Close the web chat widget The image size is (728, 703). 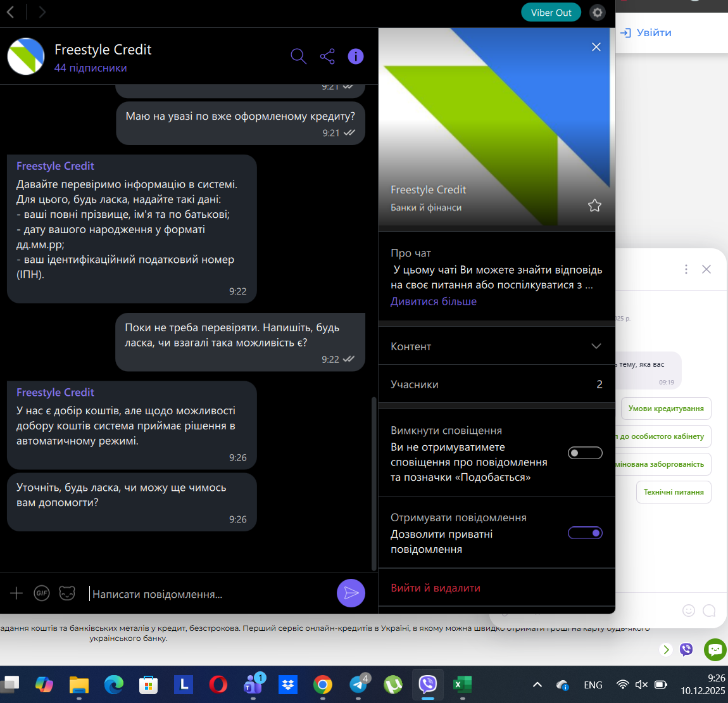706,269
